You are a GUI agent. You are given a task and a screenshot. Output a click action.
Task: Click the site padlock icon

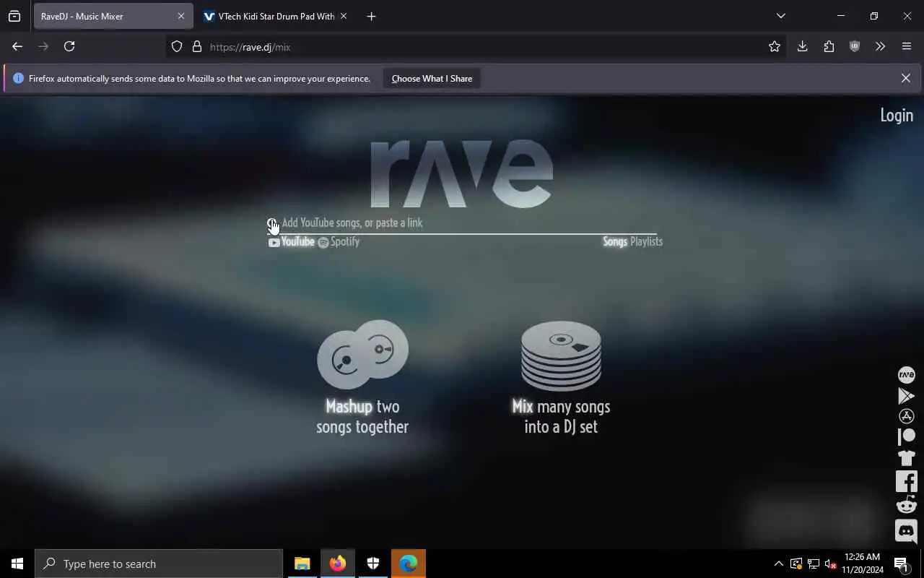[196, 47]
